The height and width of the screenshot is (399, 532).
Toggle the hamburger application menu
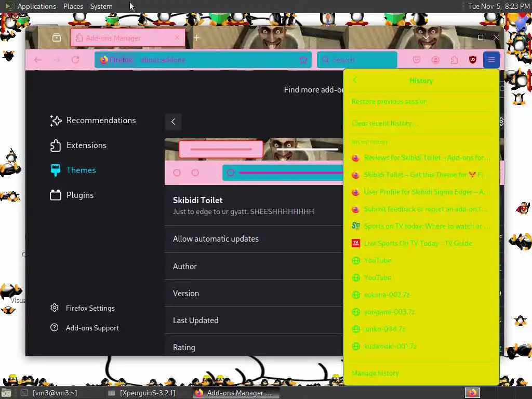[491, 60]
